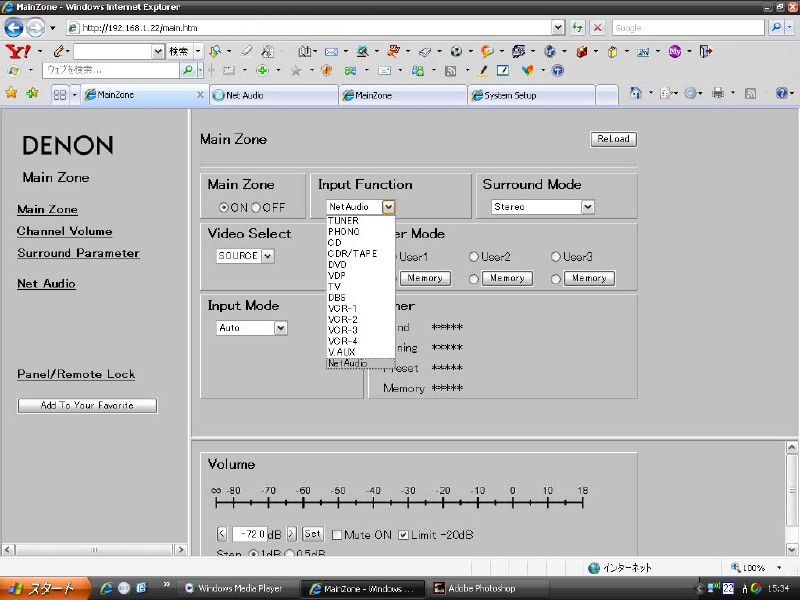Select the Main Zone OFF radio button
The height and width of the screenshot is (600, 800).
coord(256,207)
